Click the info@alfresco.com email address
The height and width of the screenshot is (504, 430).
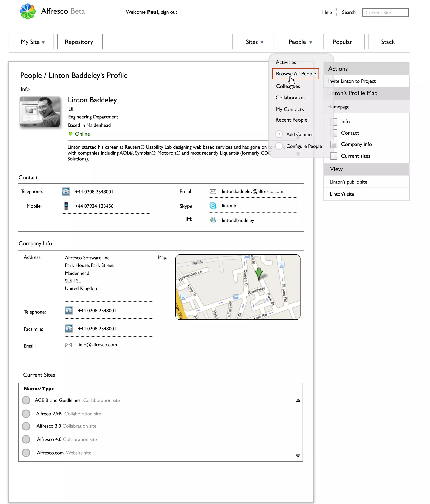[x=98, y=345]
